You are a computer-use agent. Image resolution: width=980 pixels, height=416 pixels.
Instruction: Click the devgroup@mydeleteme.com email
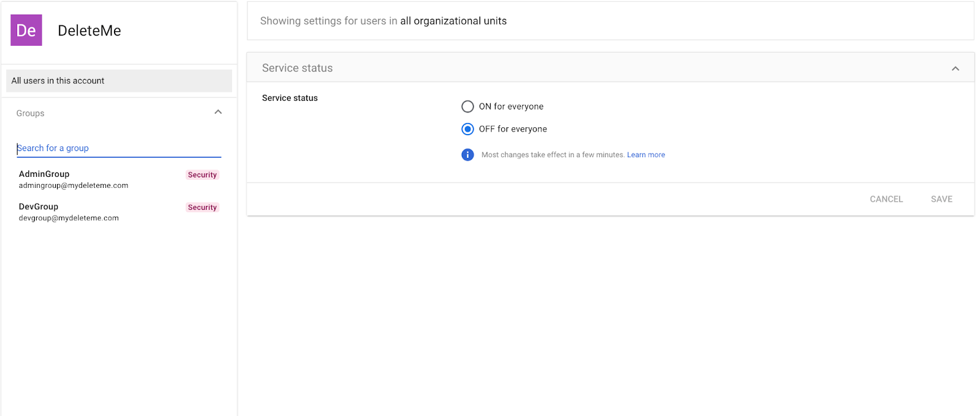point(69,218)
